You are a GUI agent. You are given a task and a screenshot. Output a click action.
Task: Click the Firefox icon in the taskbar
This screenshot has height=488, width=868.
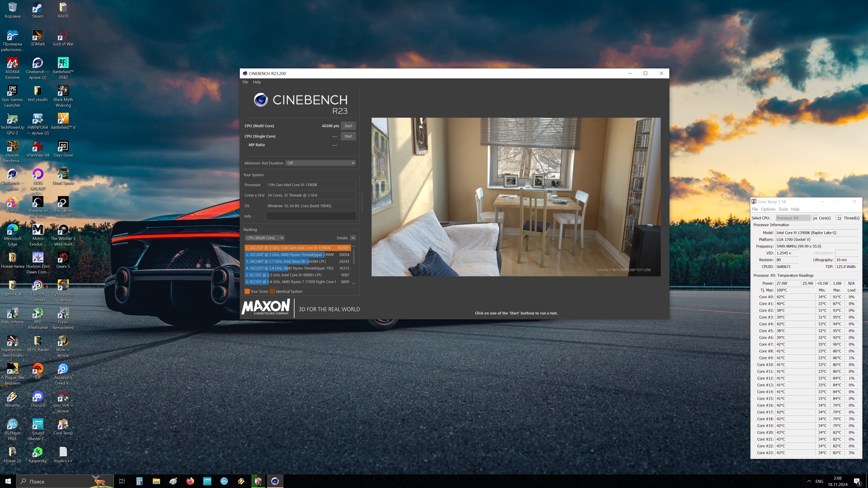pos(190,481)
